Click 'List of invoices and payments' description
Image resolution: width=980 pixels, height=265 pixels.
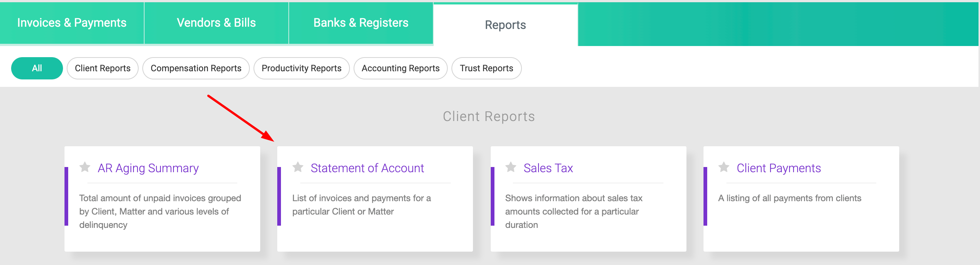[x=361, y=205]
